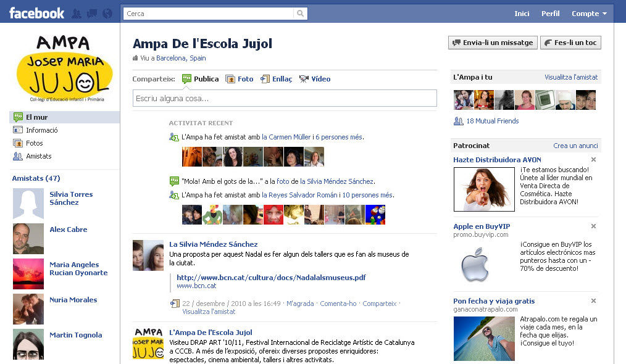Open the messages icon in top bar

(x=92, y=13)
